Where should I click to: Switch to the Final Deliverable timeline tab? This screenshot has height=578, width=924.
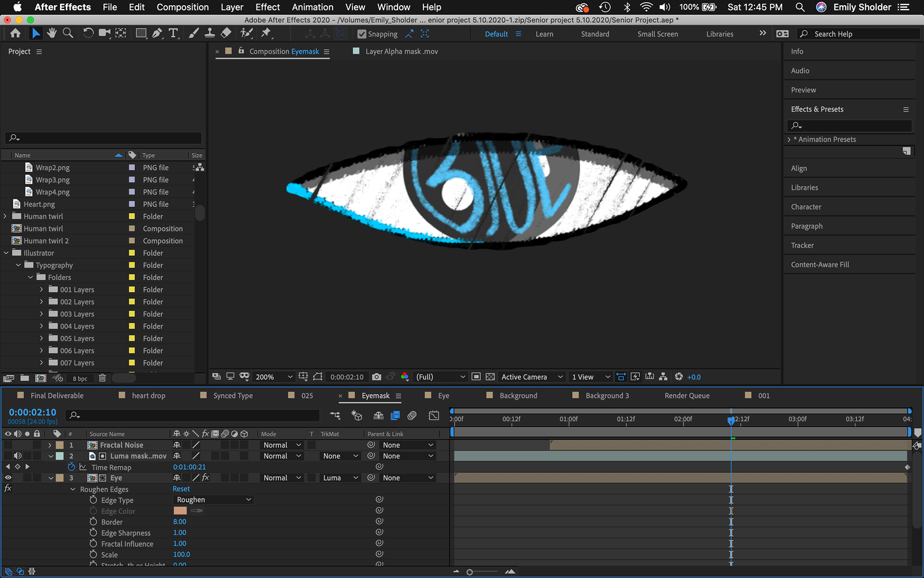tap(57, 395)
